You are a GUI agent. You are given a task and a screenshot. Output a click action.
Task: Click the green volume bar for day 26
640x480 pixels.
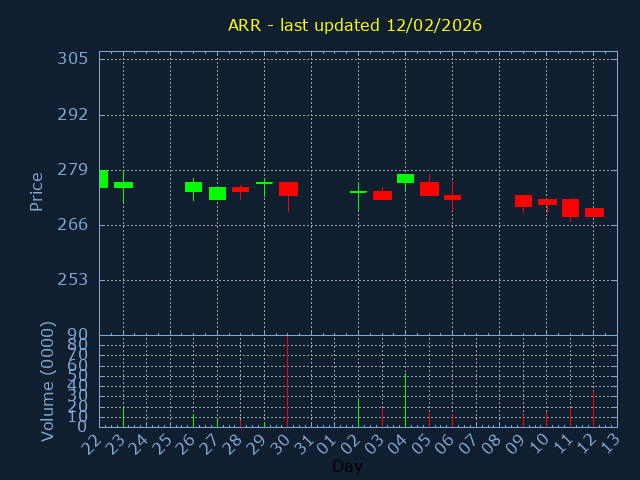193,420
